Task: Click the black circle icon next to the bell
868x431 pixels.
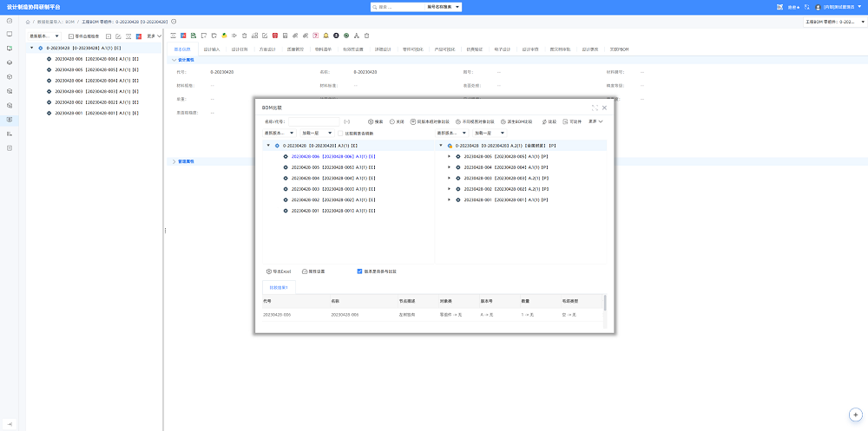Action: 336,36
